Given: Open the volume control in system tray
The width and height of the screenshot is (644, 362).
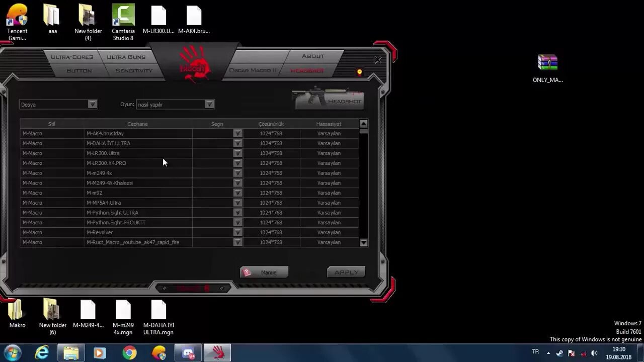Looking at the screenshot, I should coord(594,353).
